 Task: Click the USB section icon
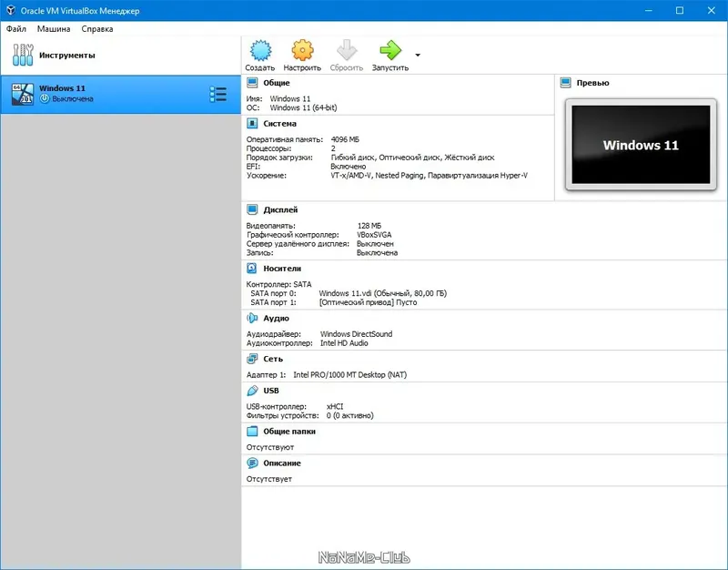[x=252, y=391]
